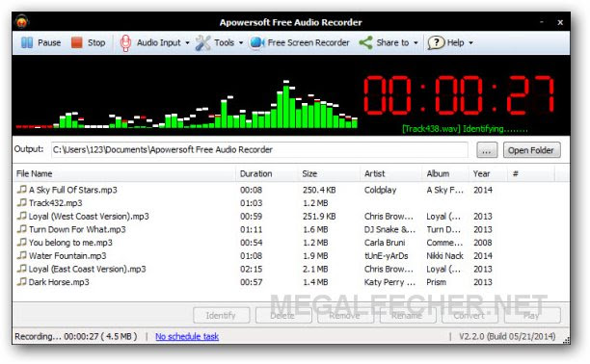Select the file Loyal (West Coast Version).mp3
Viewport: 590px width, 364px height.
click(89, 217)
